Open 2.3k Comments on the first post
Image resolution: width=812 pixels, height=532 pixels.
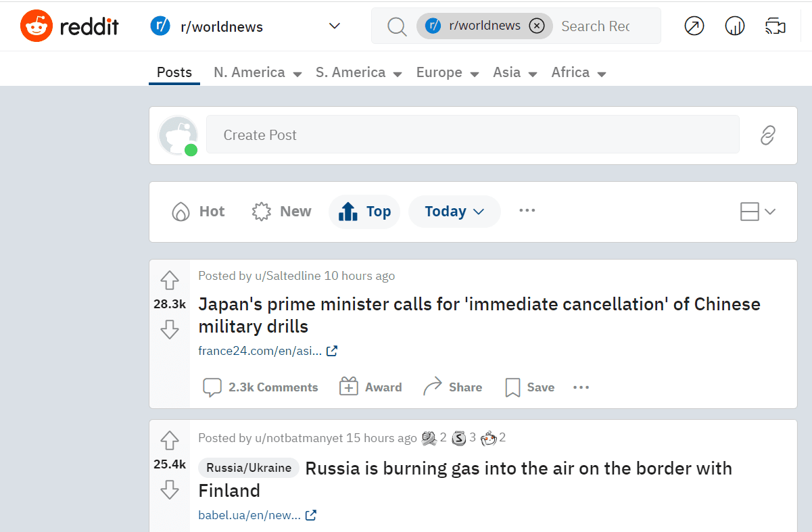[261, 387]
